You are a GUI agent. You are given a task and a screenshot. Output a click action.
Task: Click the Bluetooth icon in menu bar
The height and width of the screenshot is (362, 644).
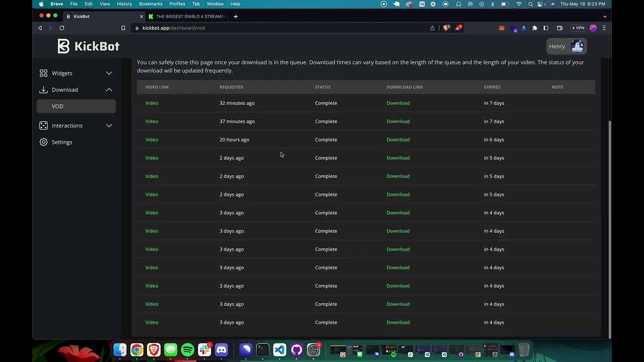493,4
